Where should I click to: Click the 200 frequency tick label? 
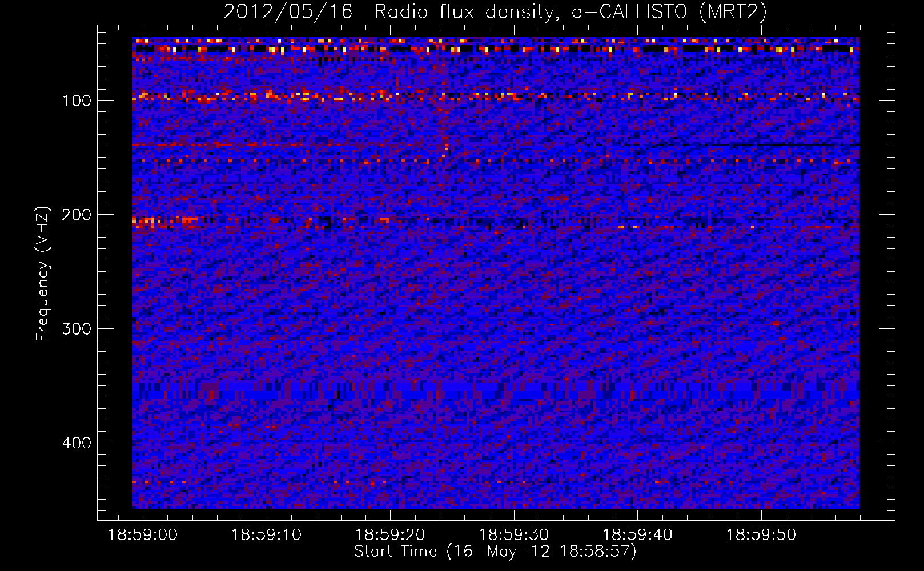(77, 215)
